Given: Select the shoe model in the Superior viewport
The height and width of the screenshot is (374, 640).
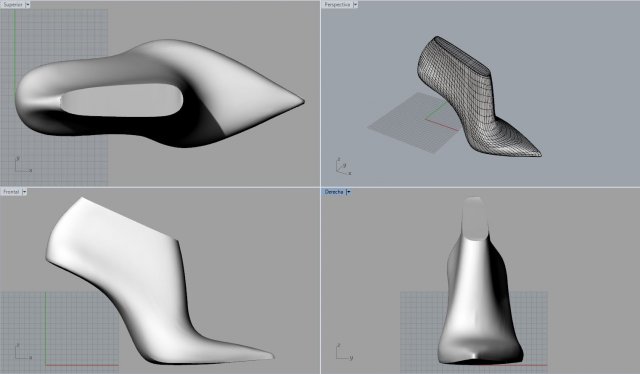Looking at the screenshot, I should [160, 94].
